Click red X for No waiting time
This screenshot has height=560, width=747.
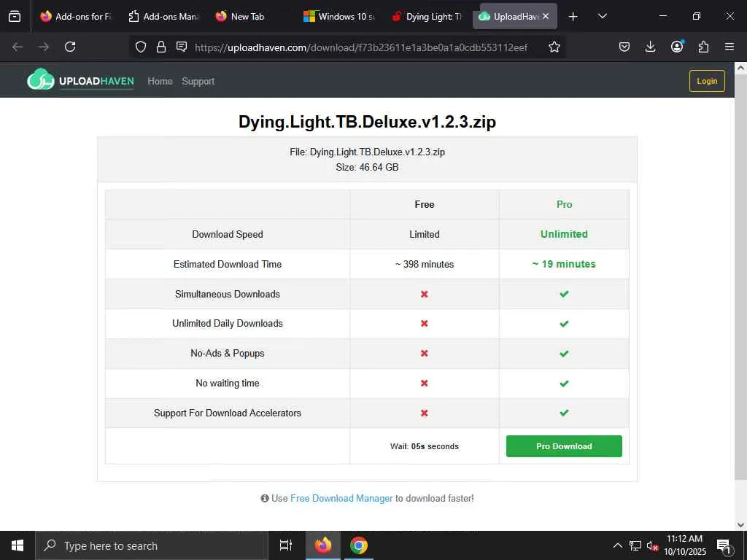point(425,384)
